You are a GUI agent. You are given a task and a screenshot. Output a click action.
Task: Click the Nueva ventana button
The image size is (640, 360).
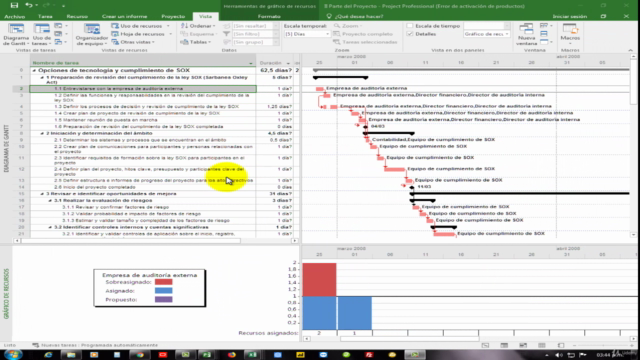point(526,34)
